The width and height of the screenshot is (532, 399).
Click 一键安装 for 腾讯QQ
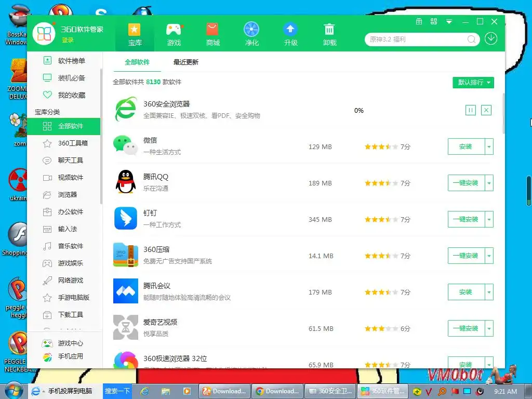466,183
